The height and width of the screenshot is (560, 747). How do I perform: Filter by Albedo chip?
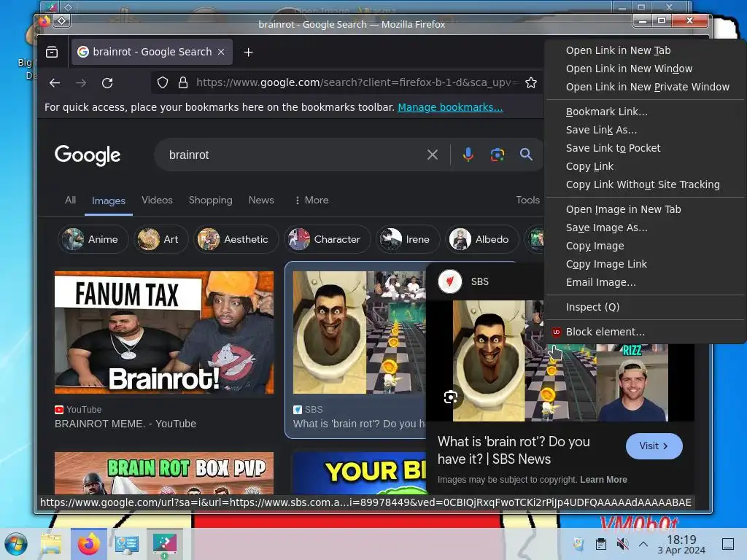[x=481, y=239]
